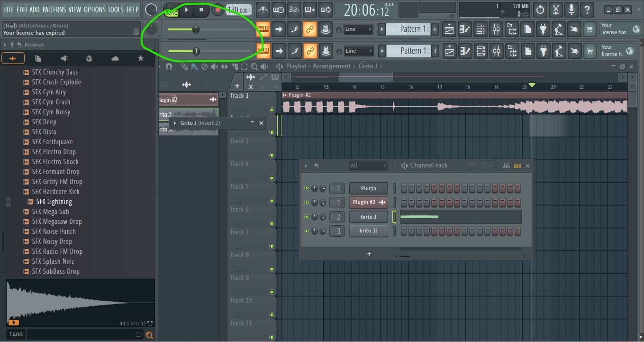The image size is (644, 342).
Task: Toggle the PAT/SONG mode switch
Action: [x=171, y=10]
